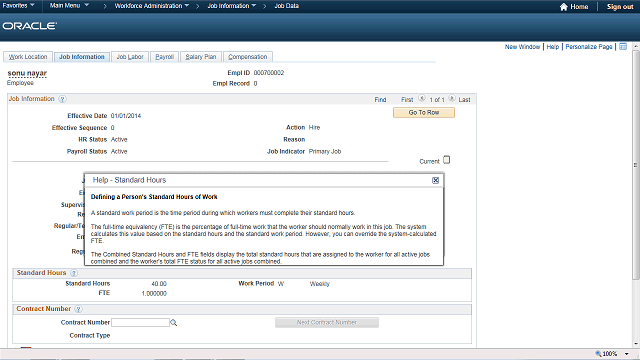The height and width of the screenshot is (360, 640).
Task: Click the Empl ID value 000700002
Action: pyautogui.click(x=269, y=73)
